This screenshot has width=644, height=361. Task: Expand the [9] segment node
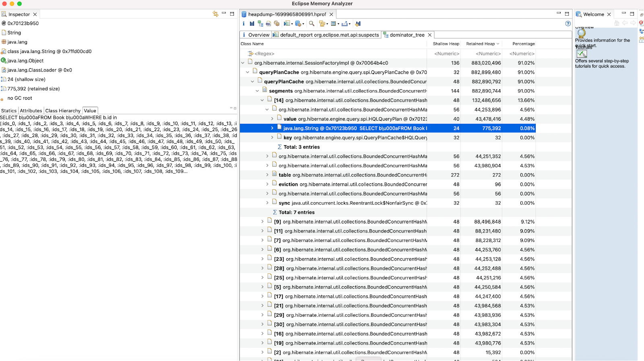pos(262,222)
